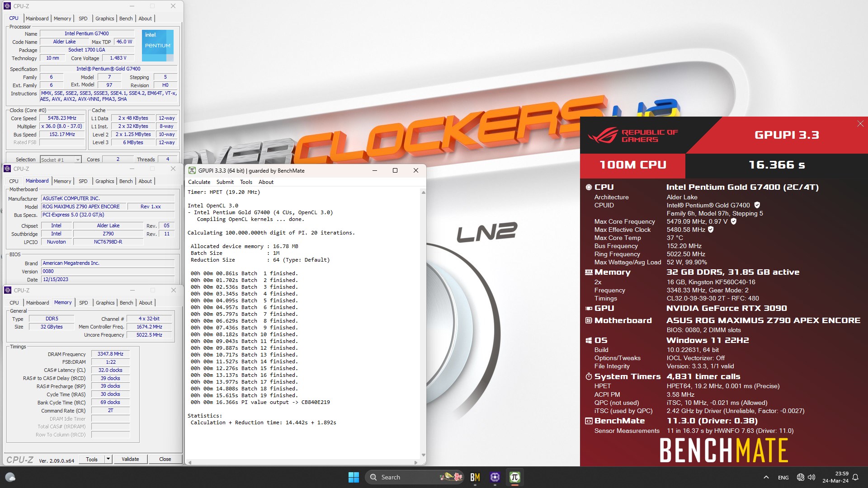Open the Calculate menu in GPUPI

point(199,182)
